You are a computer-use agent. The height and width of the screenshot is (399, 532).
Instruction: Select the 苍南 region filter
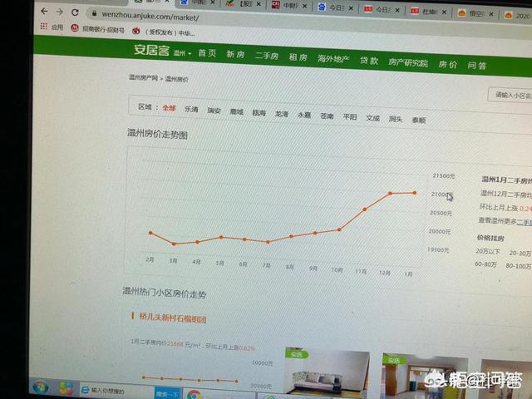coord(327,116)
